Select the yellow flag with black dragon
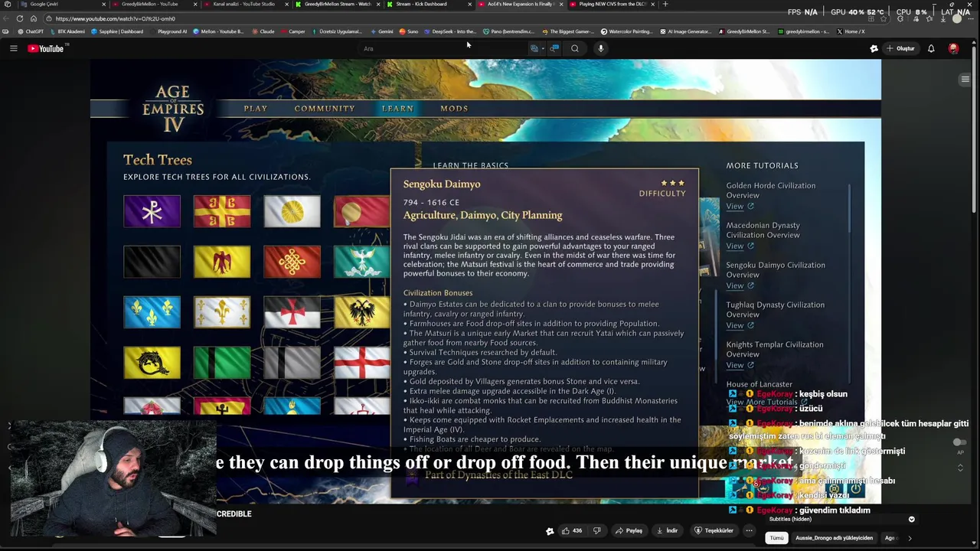This screenshot has height=551, width=980. tap(152, 363)
